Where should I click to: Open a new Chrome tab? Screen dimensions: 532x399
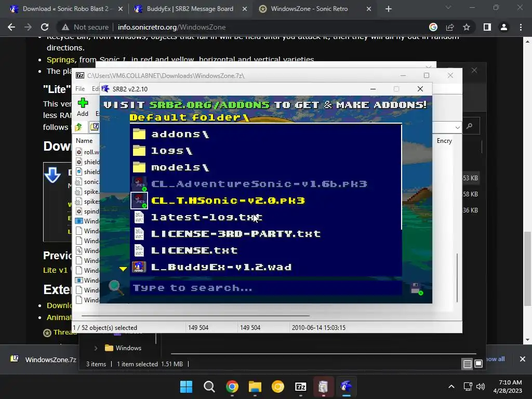pyautogui.click(x=389, y=9)
